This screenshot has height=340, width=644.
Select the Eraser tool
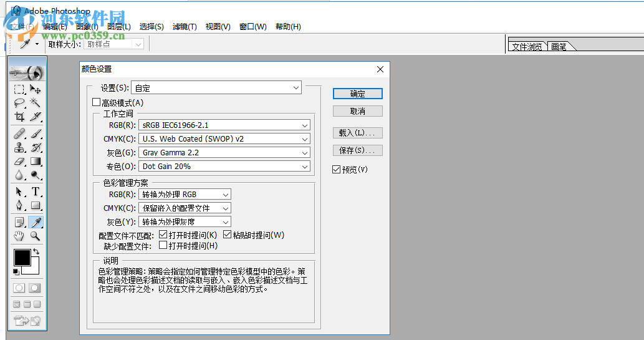pyautogui.click(x=19, y=161)
